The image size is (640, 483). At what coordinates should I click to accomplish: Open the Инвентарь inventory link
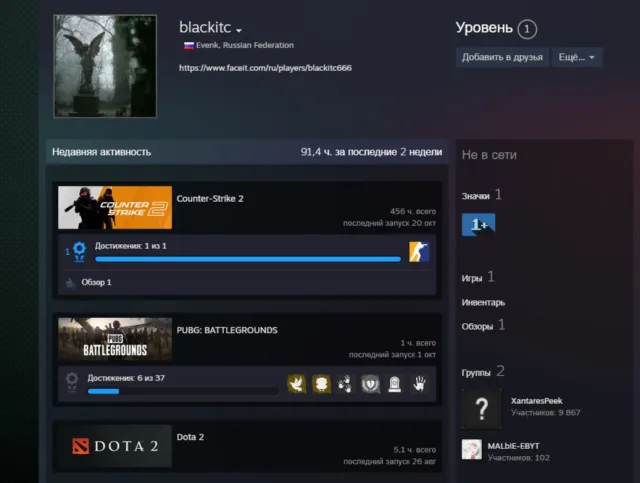[x=483, y=303]
